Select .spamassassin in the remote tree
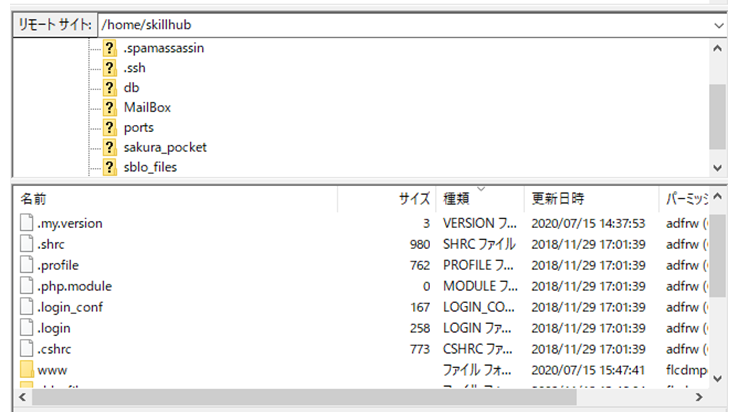This screenshot has width=736, height=418. [x=163, y=48]
